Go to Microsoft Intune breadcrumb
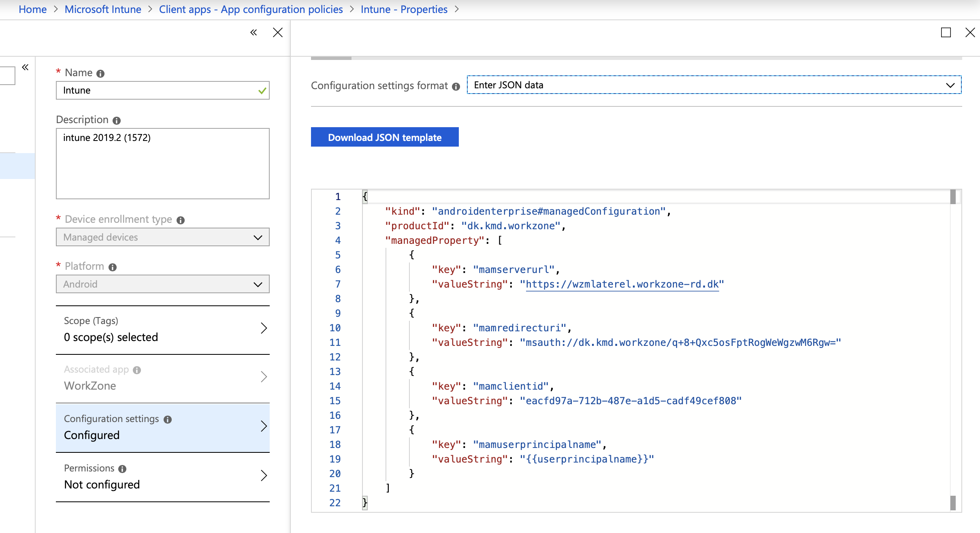Screen dimensions: 980x533 tap(103, 9)
